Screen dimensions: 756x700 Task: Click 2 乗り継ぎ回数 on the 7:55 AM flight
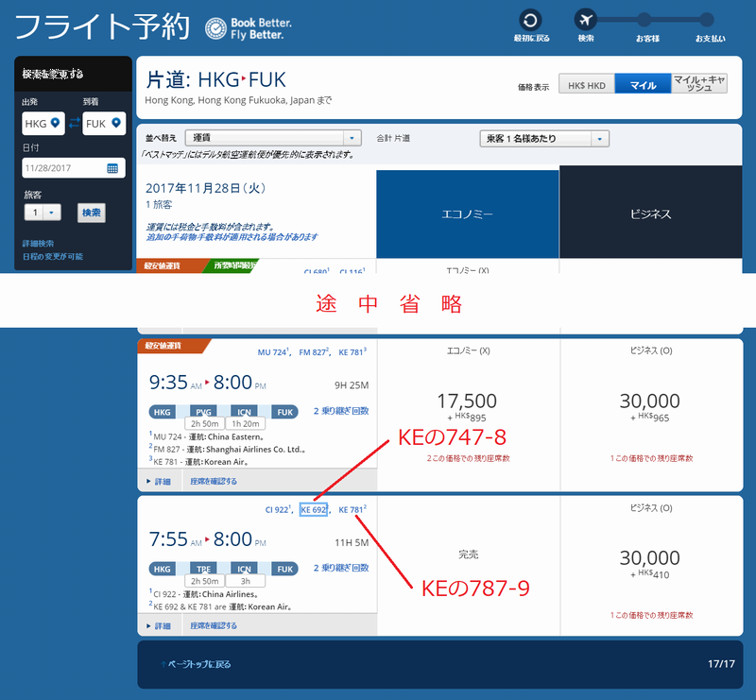coord(341,568)
